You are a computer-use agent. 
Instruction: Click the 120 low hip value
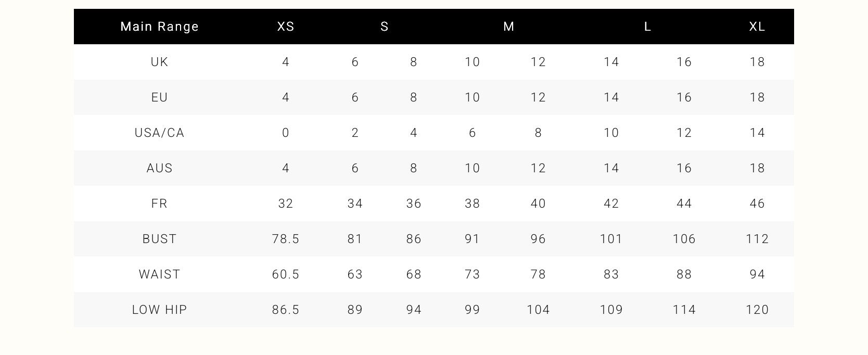757,310
